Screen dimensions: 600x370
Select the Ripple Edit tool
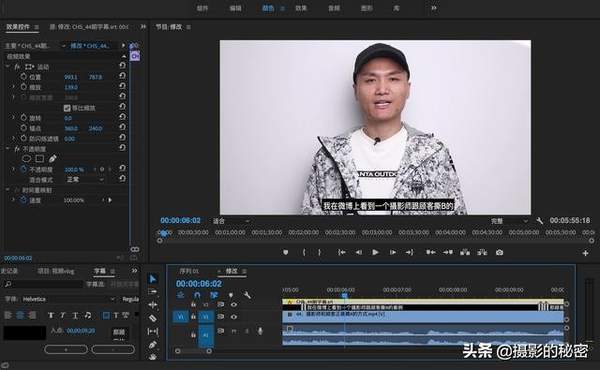tap(153, 305)
